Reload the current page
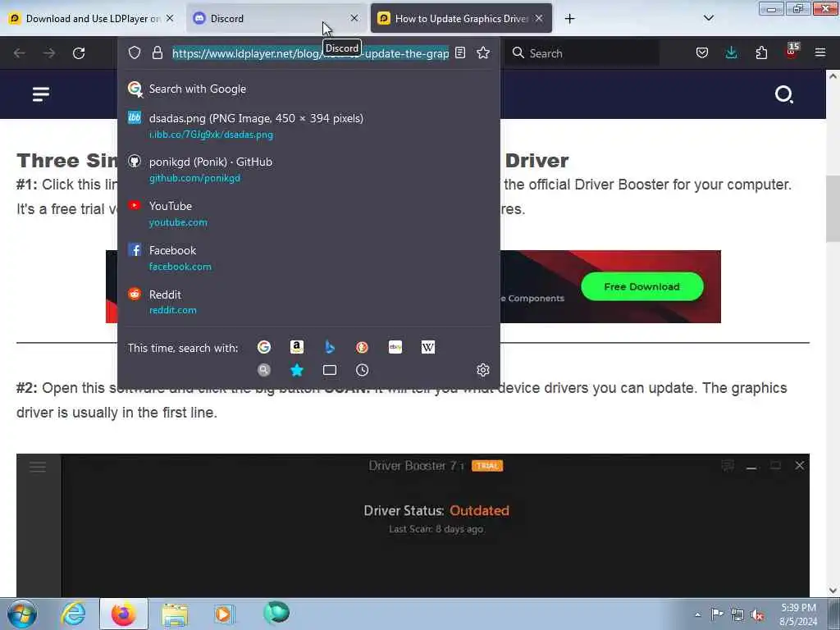 pyautogui.click(x=79, y=53)
